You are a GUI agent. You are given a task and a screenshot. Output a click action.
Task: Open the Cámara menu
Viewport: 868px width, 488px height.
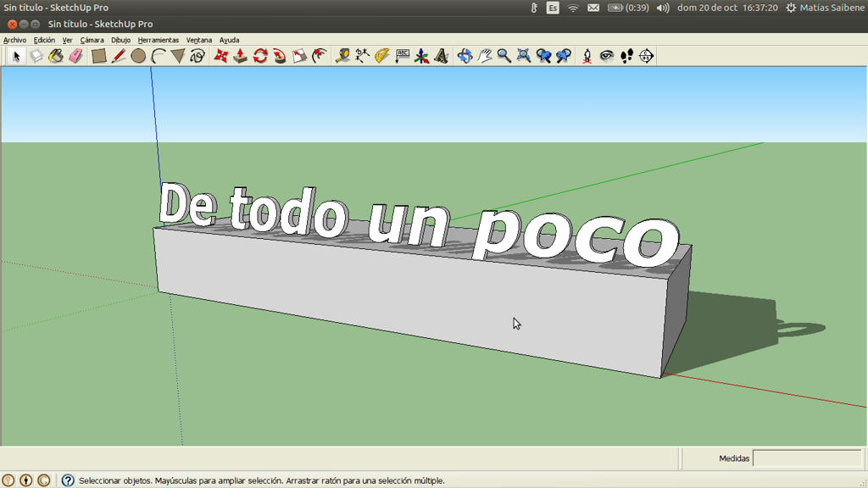point(92,40)
